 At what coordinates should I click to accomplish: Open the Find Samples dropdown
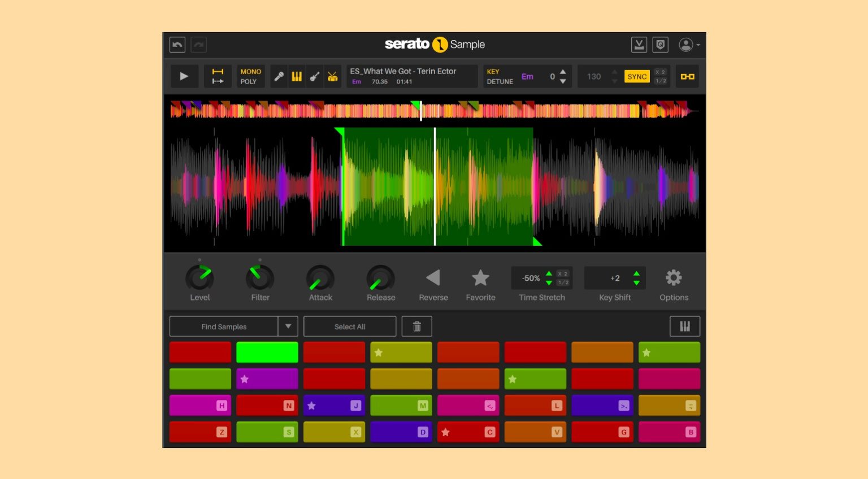tap(288, 326)
